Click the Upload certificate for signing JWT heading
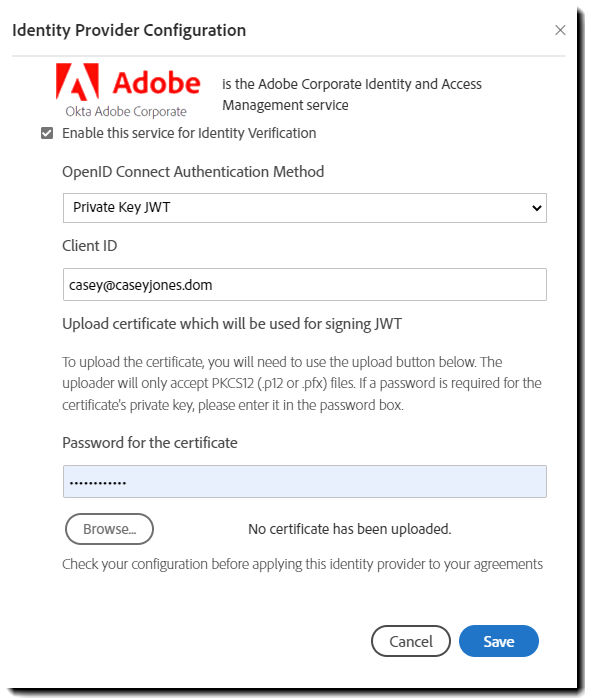Screen dimensions: 599x698 [232, 324]
